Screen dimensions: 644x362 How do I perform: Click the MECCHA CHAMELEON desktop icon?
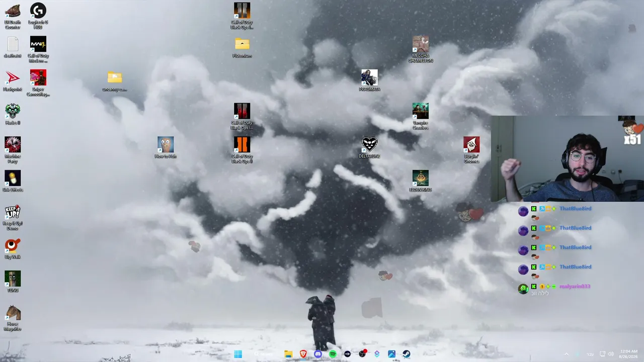[x=421, y=49]
